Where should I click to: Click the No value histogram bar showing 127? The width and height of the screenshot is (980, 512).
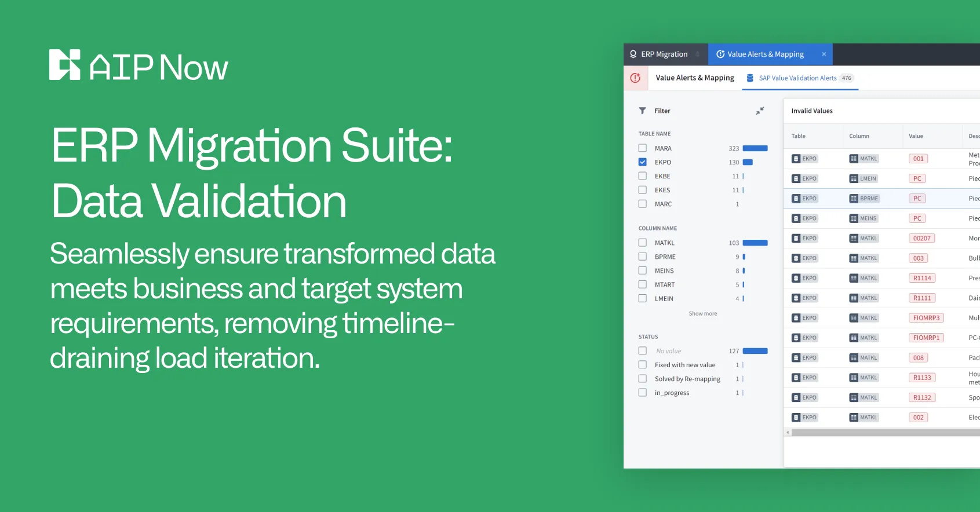coord(755,351)
